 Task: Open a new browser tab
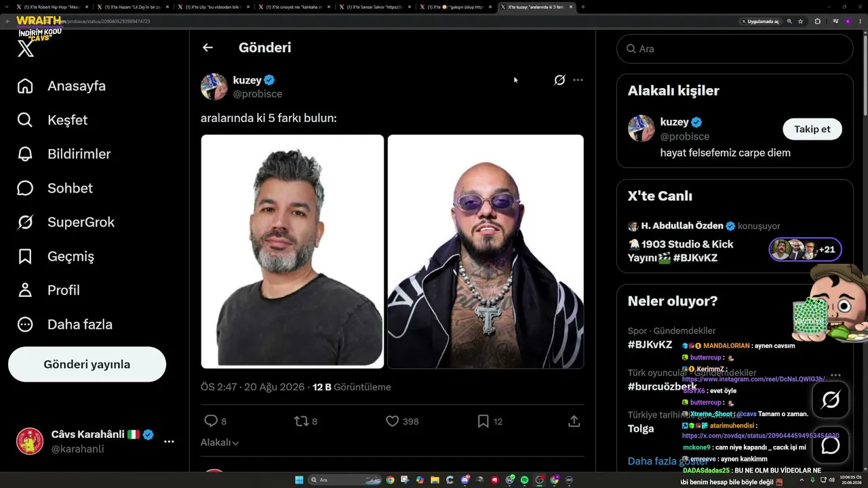point(583,7)
